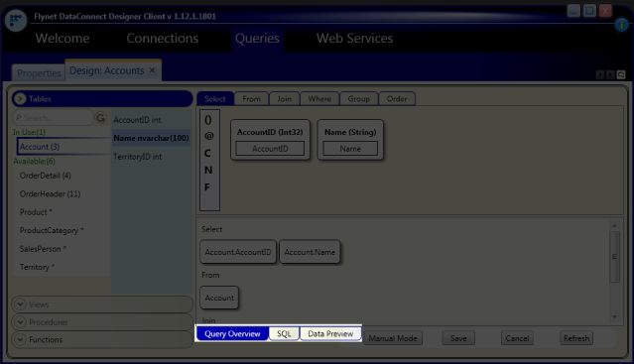This screenshot has width=634, height=364.
Task: Switch to the Group clause tab
Action: [358, 98]
